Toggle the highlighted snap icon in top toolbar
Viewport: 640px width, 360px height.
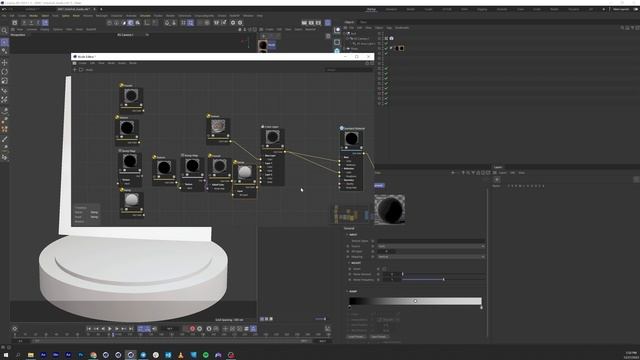point(191,23)
